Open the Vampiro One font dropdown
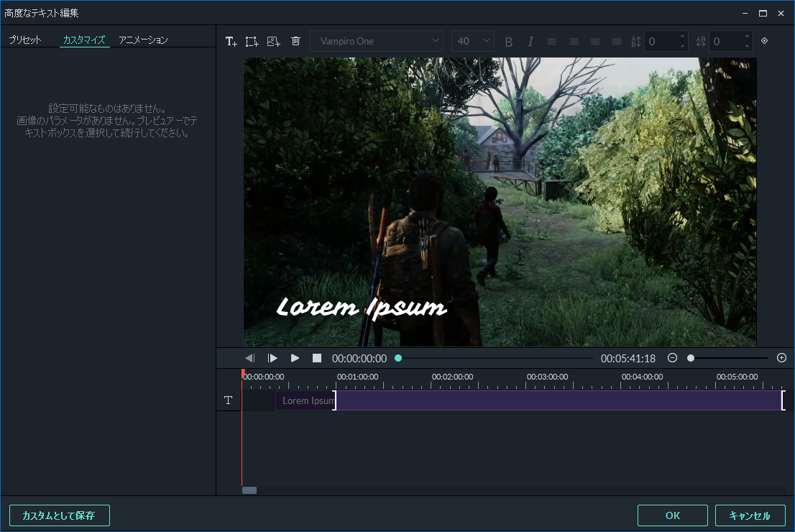This screenshot has width=795, height=532. [x=377, y=41]
